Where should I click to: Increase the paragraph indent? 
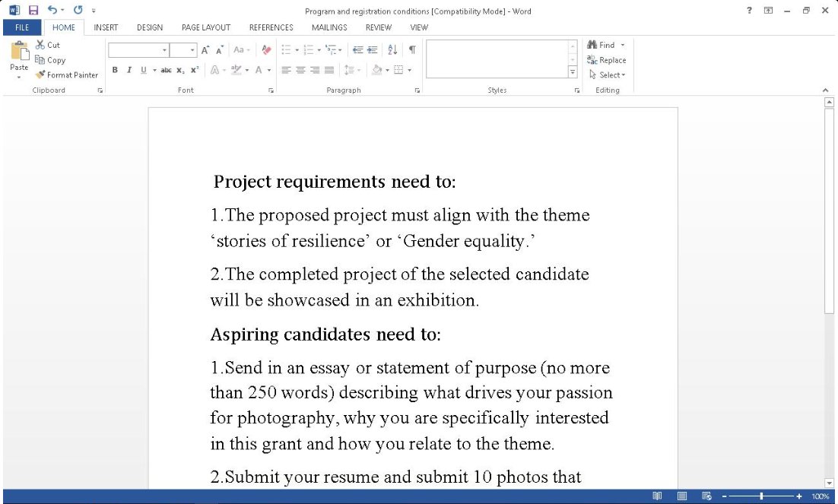tap(372, 50)
